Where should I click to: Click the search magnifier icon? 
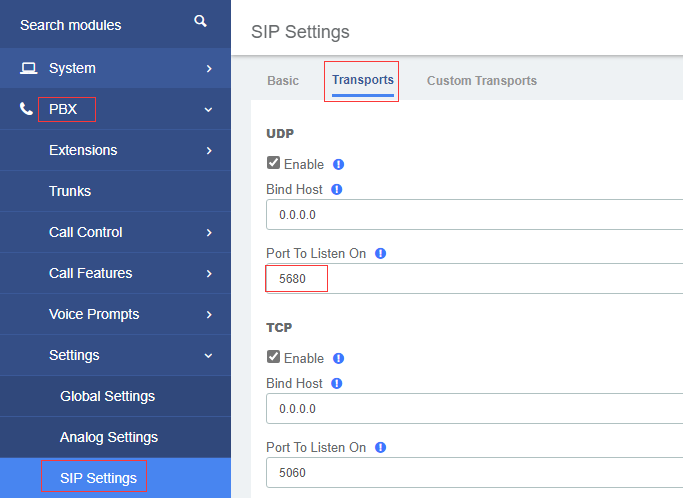point(200,21)
